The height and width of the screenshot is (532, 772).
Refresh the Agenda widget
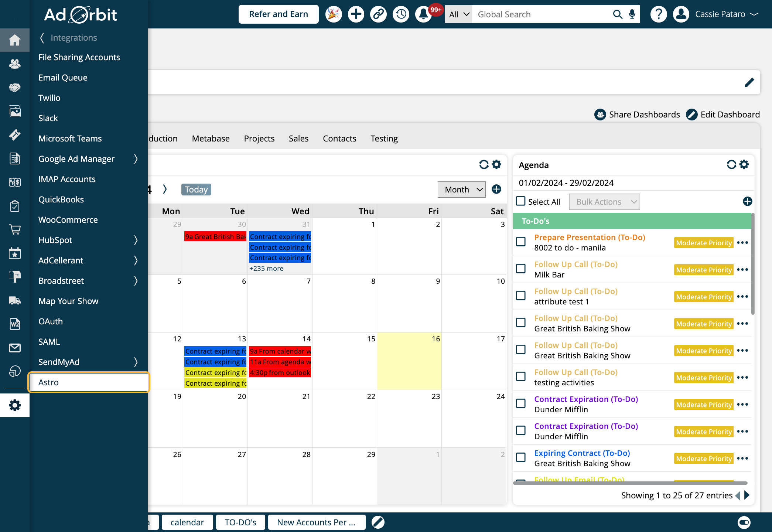(x=731, y=164)
